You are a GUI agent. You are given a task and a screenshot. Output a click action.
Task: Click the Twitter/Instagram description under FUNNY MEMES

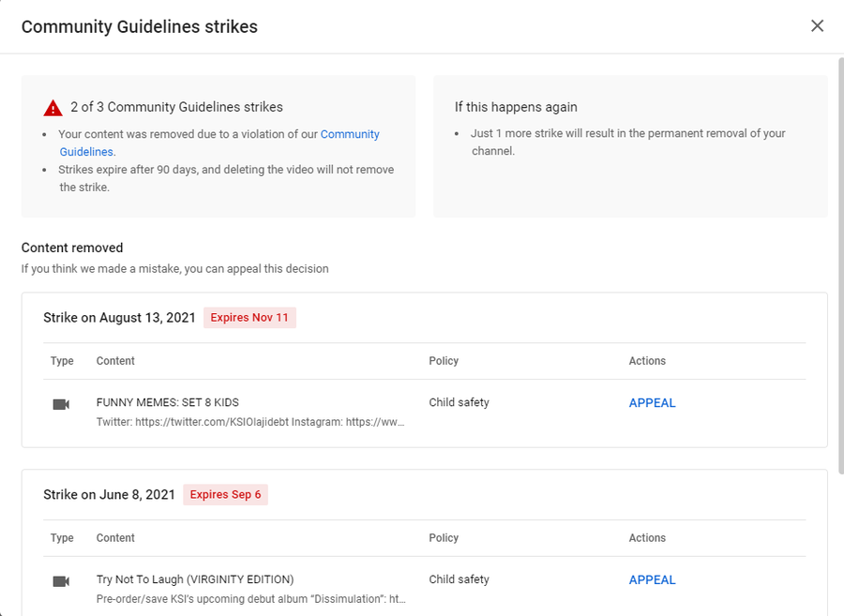click(250, 422)
